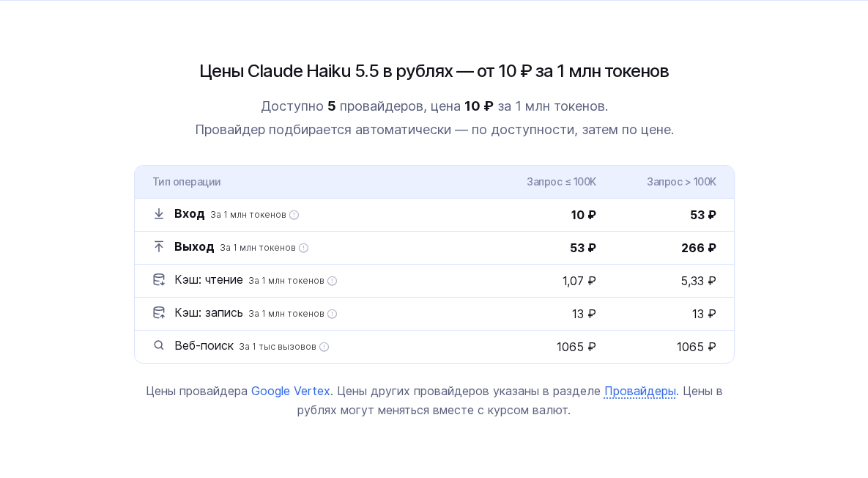Follow the Google Vertex provider link

pyautogui.click(x=291, y=391)
